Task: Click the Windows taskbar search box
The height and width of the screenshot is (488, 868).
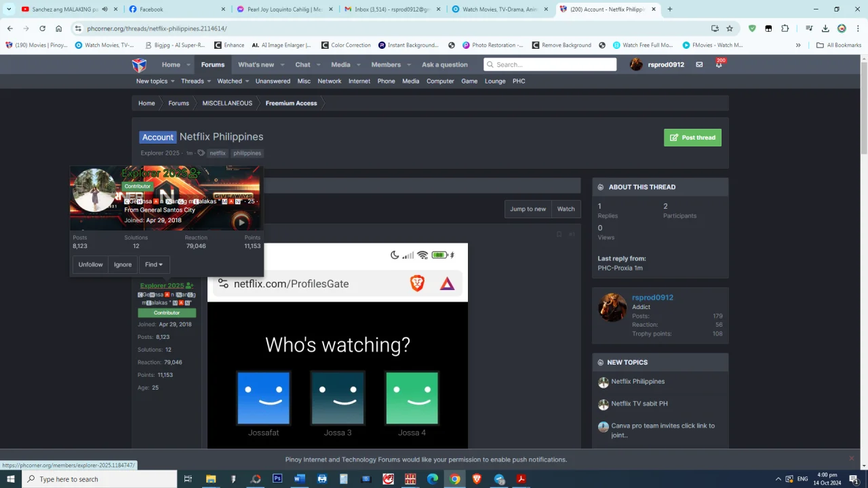Action: (100, 479)
